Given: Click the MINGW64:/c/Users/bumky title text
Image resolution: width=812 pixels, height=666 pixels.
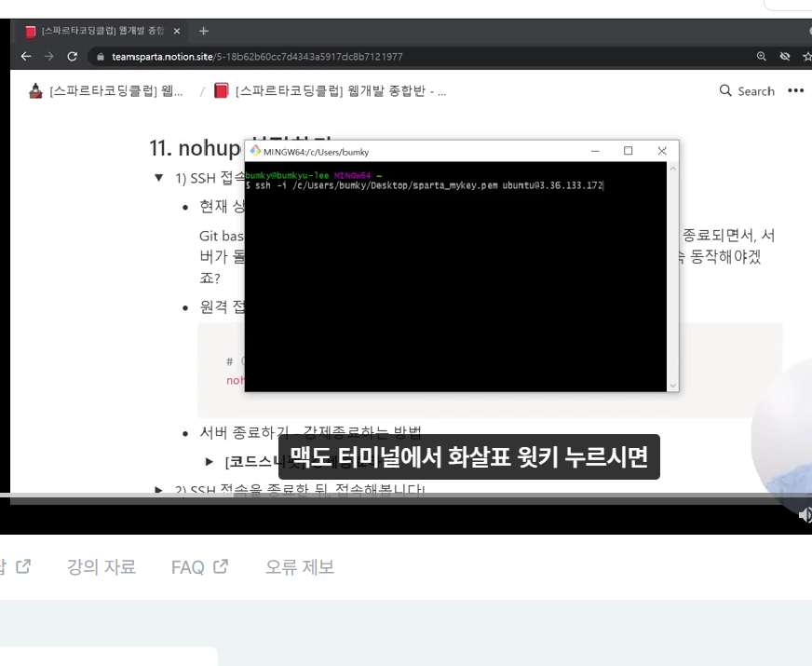Looking at the screenshot, I should [316, 152].
